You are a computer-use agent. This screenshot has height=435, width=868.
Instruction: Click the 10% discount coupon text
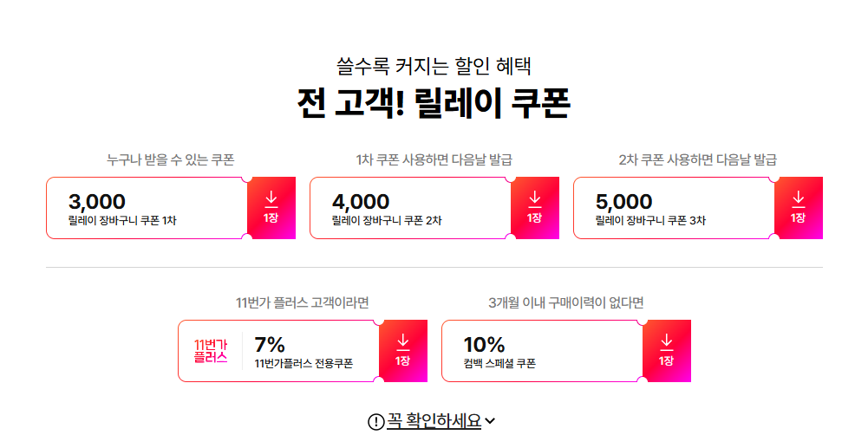click(x=485, y=345)
